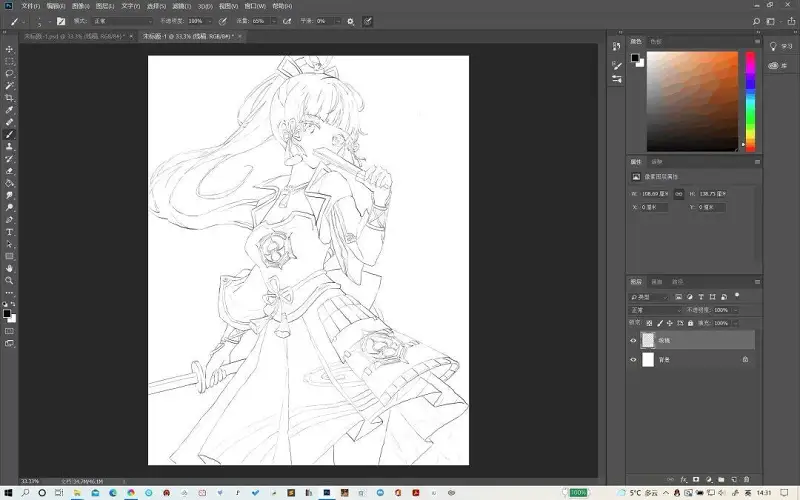The height and width of the screenshot is (500, 800).
Task: Select the Brush tool in left toolbar
Action: [x=9, y=135]
